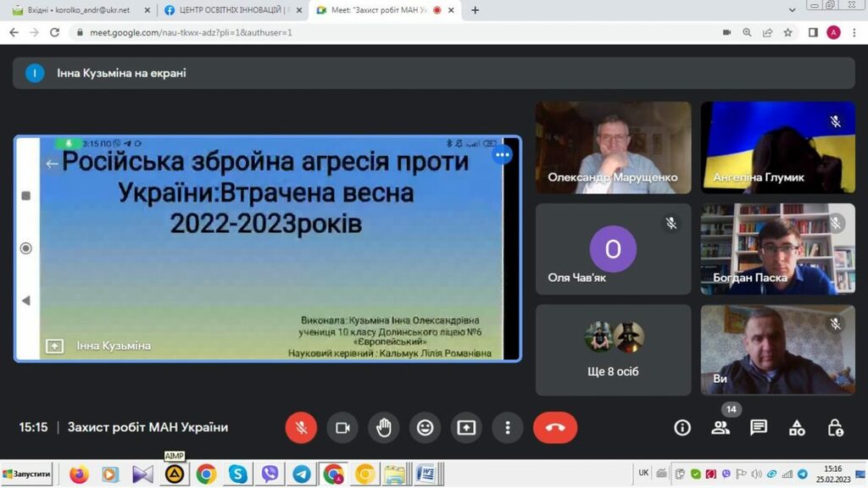Show the participants list

(x=721, y=428)
